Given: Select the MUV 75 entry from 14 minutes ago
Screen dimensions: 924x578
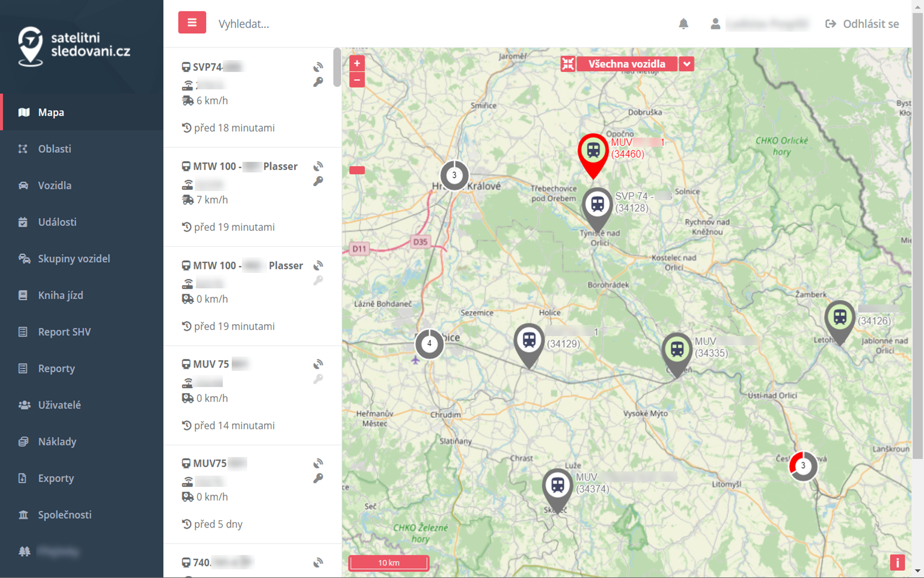Looking at the screenshot, I should (253, 395).
